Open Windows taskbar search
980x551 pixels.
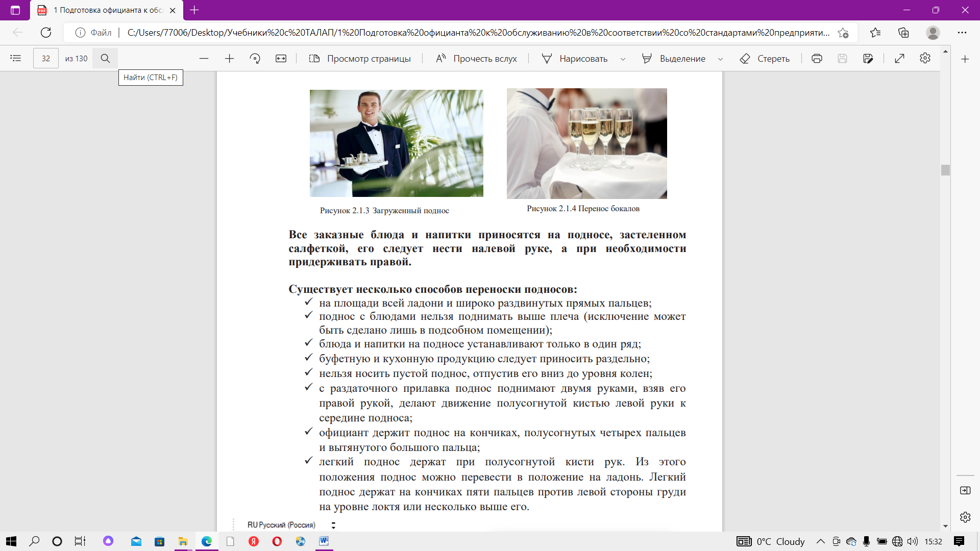point(34,541)
